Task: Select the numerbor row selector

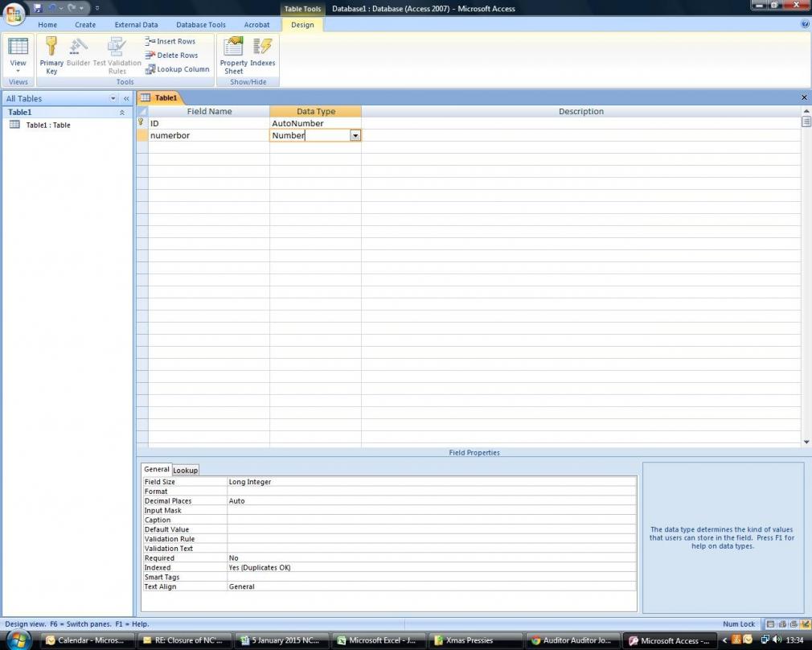Action: (142, 135)
